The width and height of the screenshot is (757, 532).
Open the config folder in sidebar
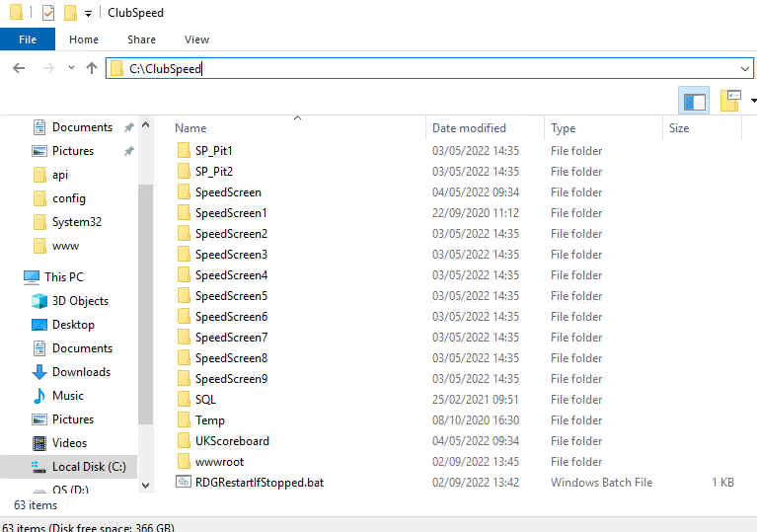(68, 198)
